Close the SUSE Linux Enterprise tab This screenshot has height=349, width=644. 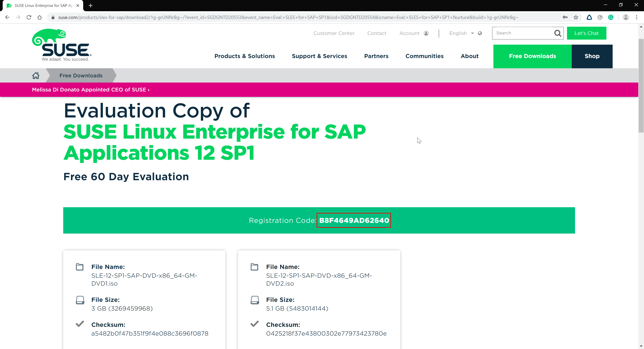[x=78, y=6]
